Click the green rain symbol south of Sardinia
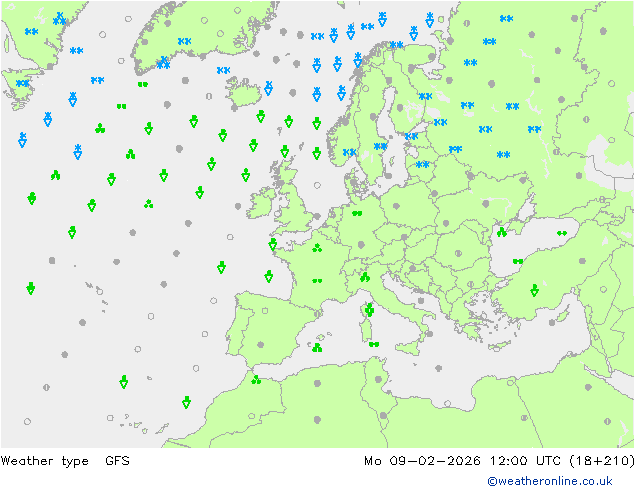 click(x=374, y=344)
